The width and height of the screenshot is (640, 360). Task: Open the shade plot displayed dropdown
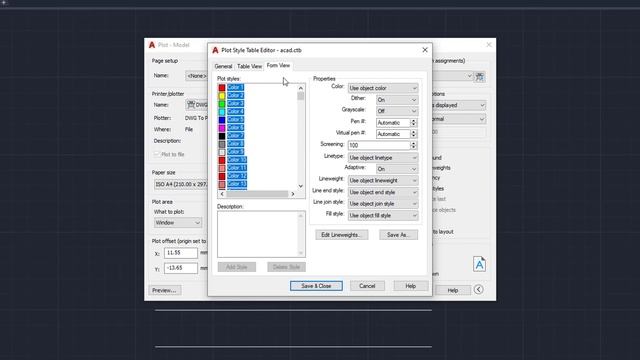tap(459, 105)
